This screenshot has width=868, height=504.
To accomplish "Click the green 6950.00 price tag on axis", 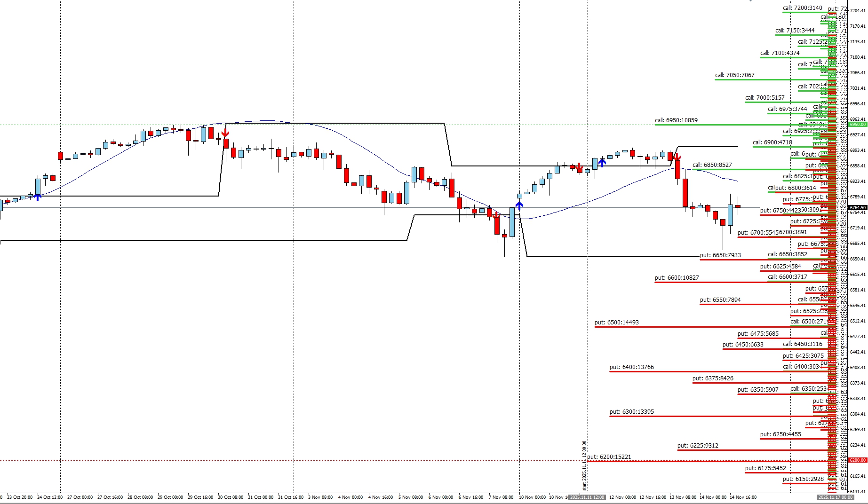I will coord(857,125).
